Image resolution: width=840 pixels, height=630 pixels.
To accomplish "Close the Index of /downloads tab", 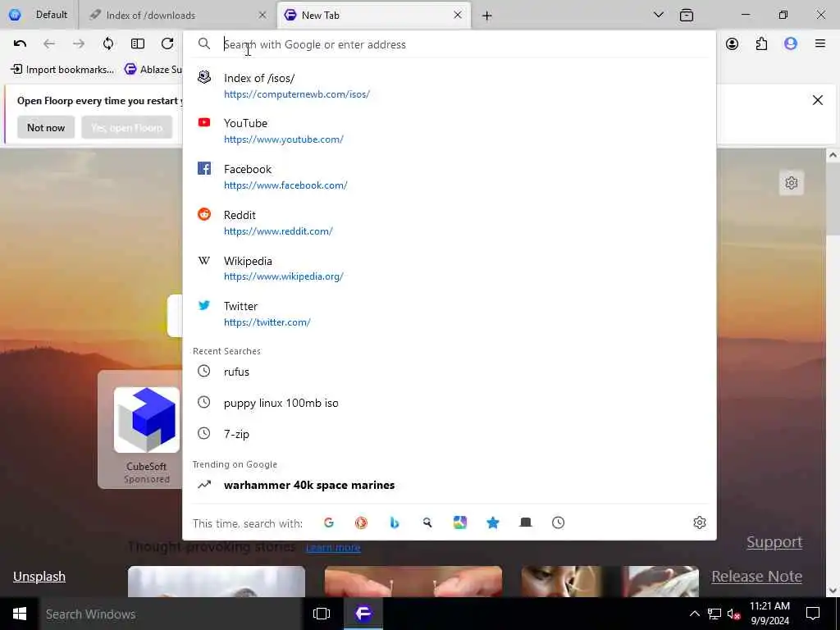I will tap(262, 15).
